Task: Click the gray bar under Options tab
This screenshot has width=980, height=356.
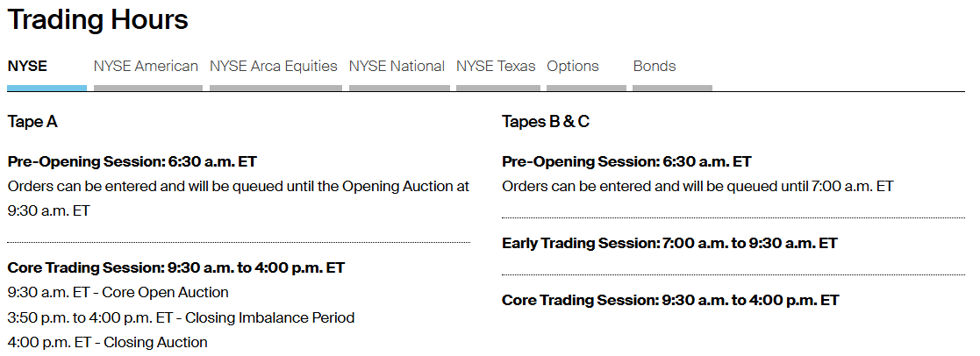Action: click(x=586, y=88)
